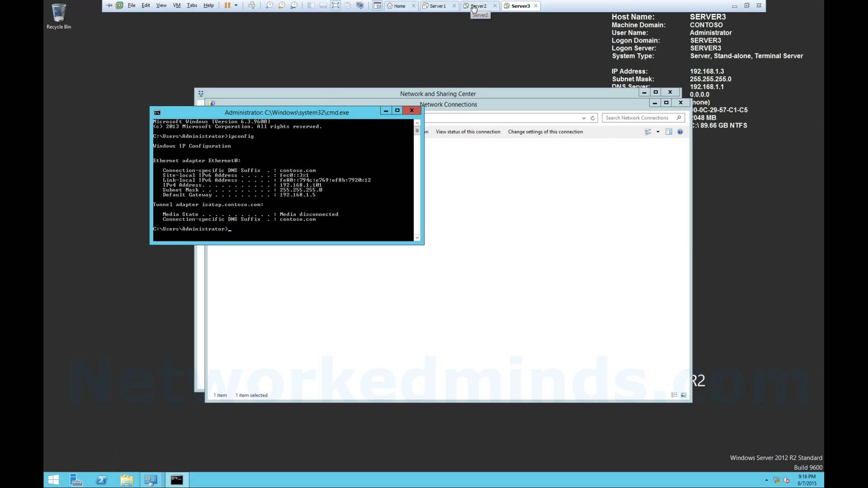Click the cmd.exe system icon in title bar
The height and width of the screenshot is (488, 868).
click(157, 113)
